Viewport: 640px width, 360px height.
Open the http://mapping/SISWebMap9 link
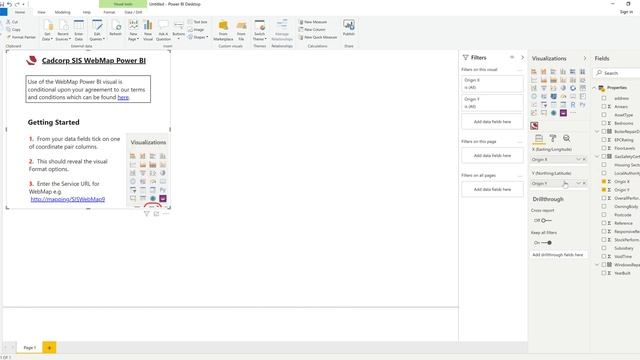coord(68,199)
